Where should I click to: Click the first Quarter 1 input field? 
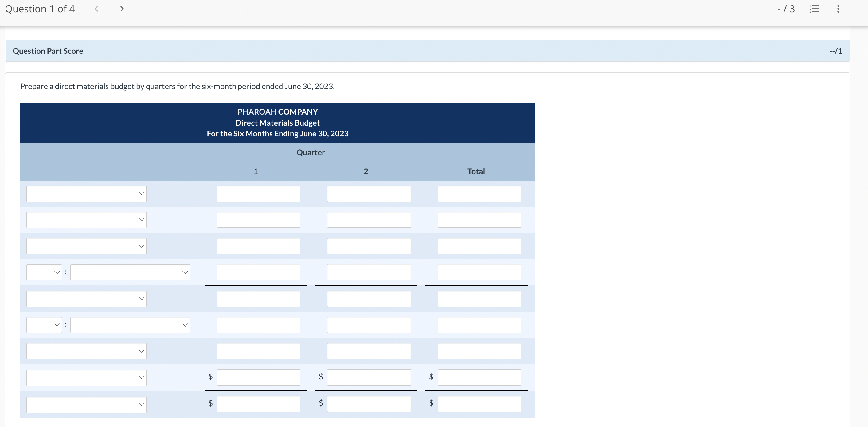pyautogui.click(x=258, y=194)
